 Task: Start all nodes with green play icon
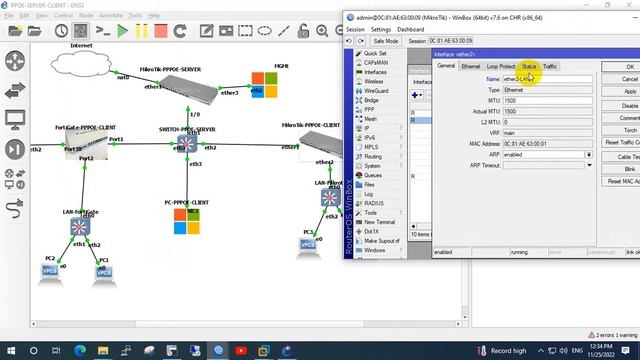(122, 31)
